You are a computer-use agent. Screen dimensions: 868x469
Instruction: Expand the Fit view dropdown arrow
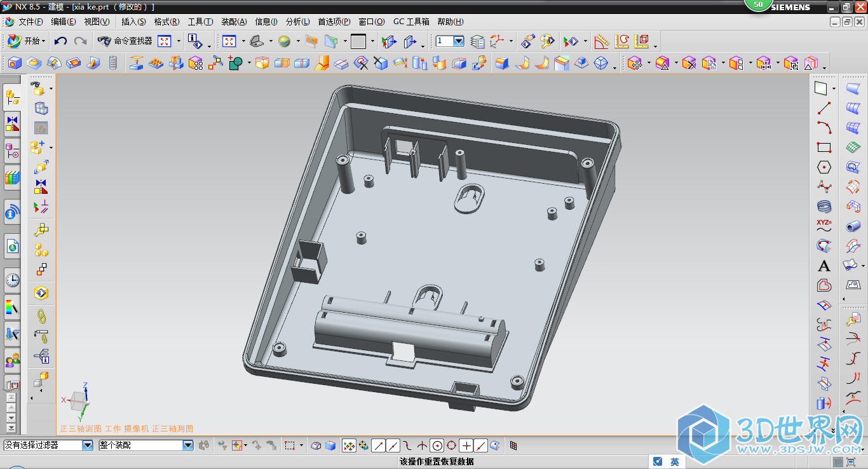point(179,41)
